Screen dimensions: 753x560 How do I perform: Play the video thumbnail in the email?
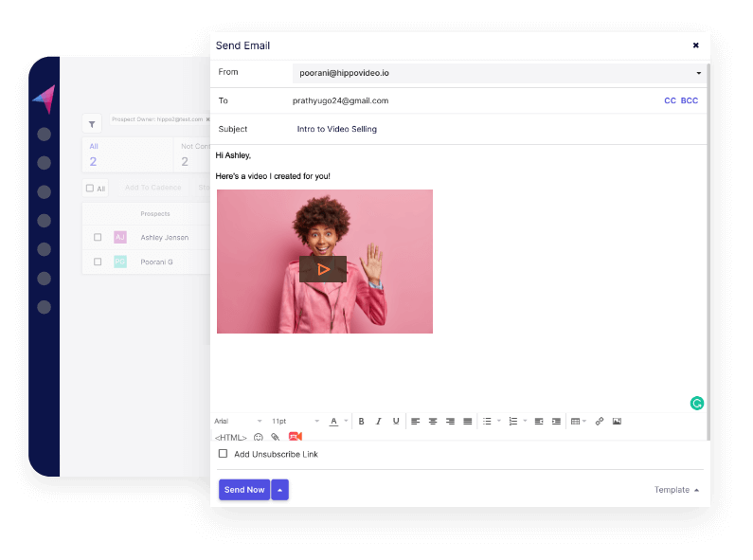(x=323, y=269)
